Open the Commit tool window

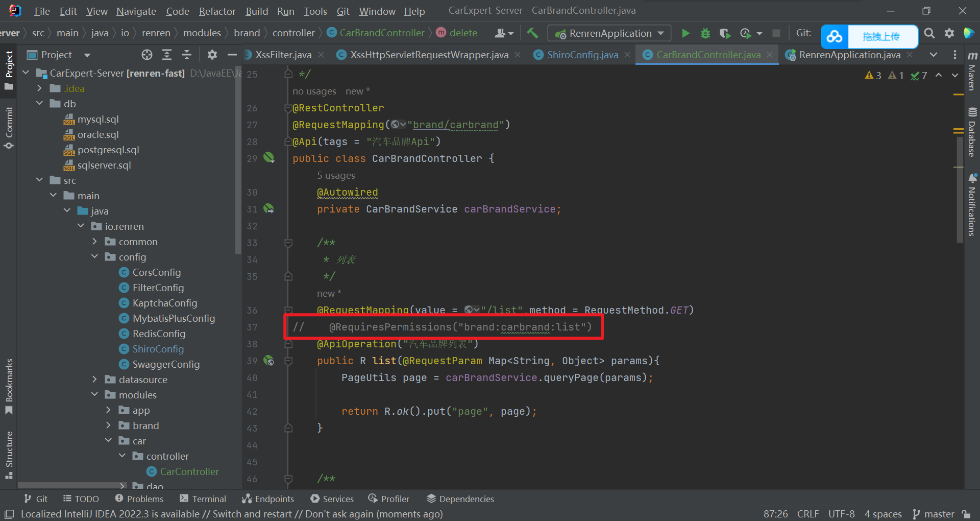pyautogui.click(x=9, y=128)
